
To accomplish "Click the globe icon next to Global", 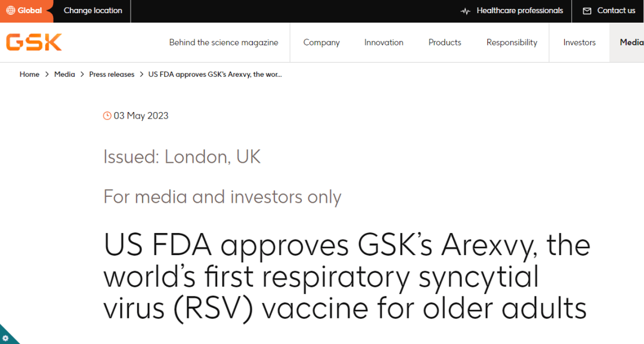I will point(10,10).
